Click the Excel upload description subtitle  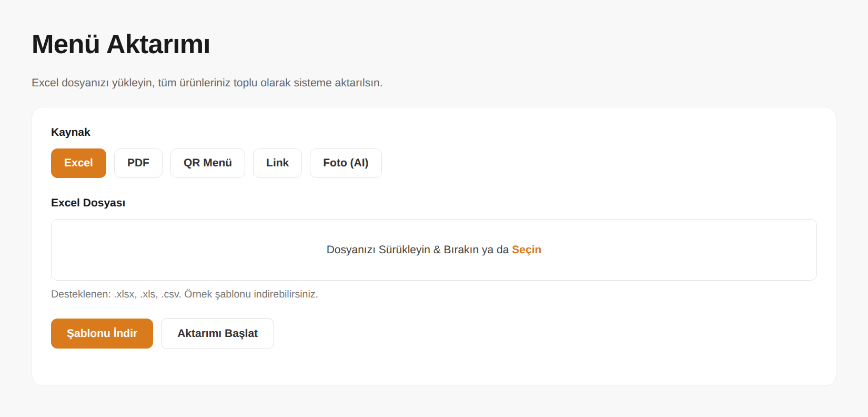point(207,83)
